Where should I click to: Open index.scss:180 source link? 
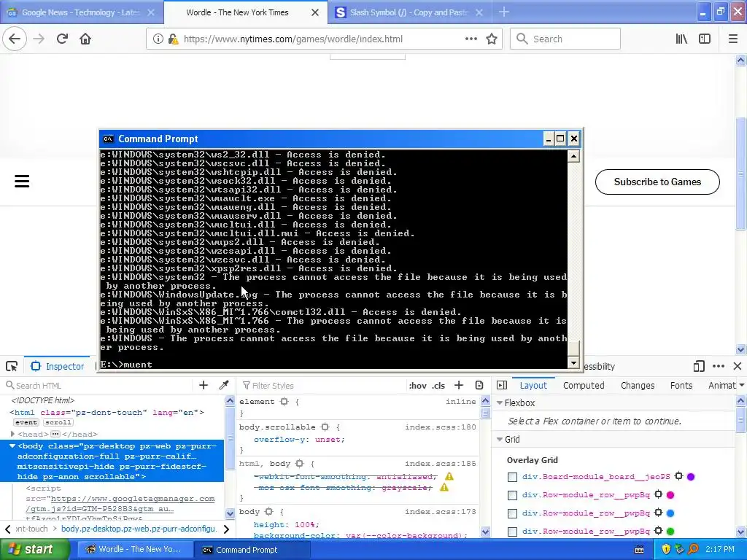(440, 427)
